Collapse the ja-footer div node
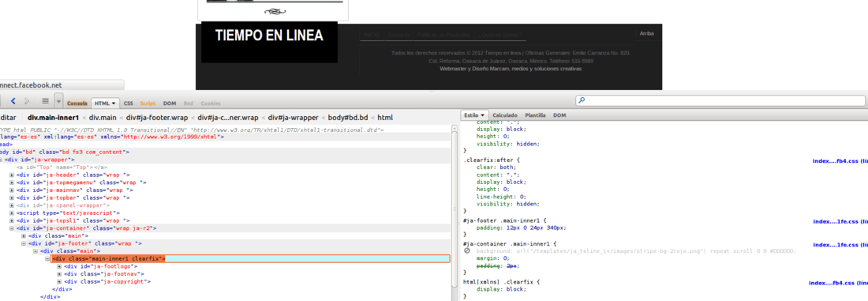868x301 pixels. [x=24, y=243]
